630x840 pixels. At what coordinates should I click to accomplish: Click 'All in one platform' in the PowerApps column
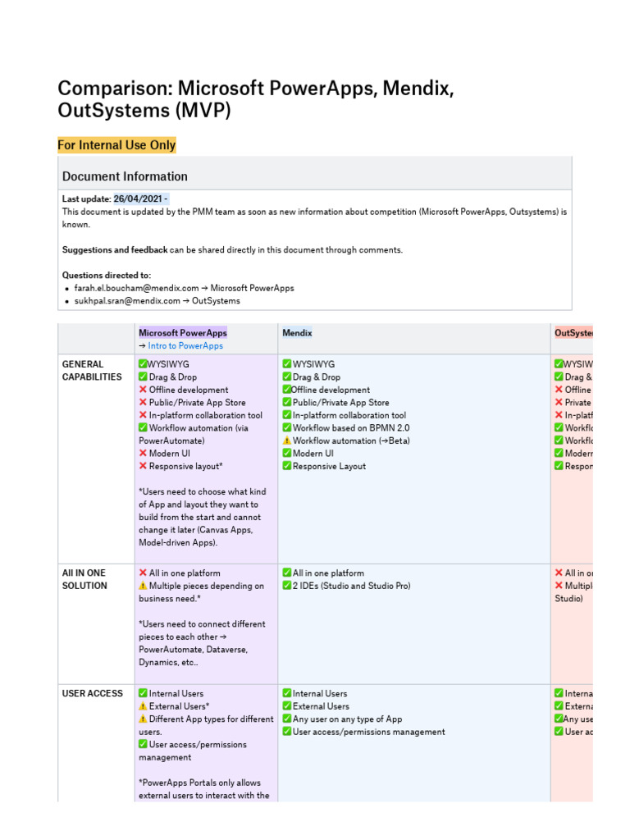point(185,573)
